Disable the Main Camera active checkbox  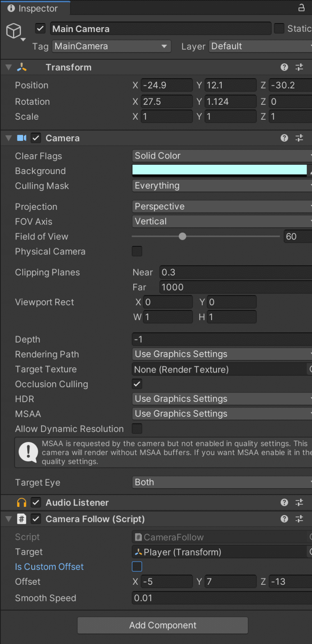coord(40,29)
